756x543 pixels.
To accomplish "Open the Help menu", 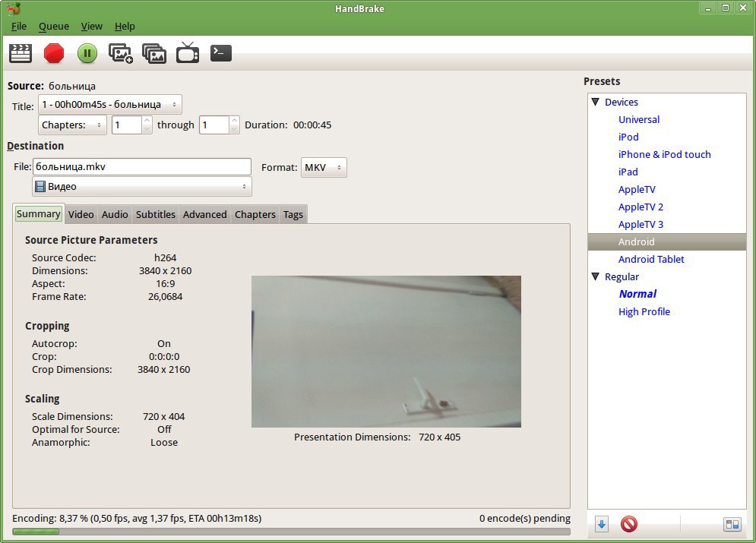I will point(125,27).
